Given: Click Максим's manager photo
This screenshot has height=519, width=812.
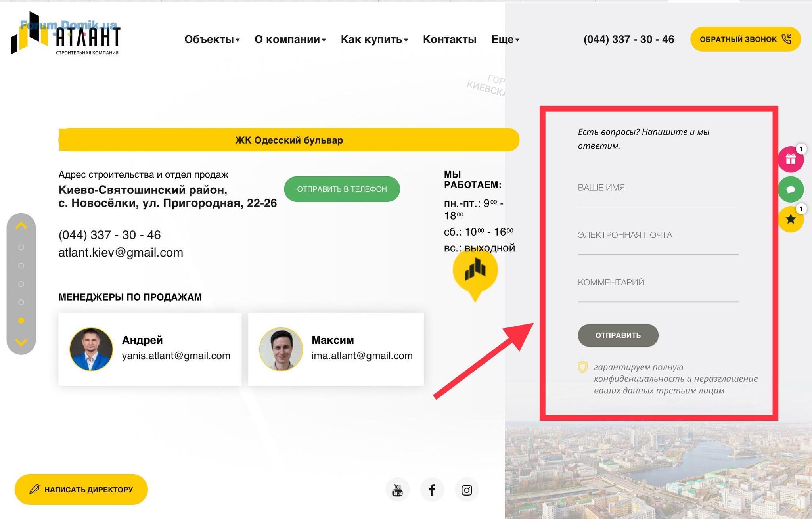Looking at the screenshot, I should click(281, 349).
